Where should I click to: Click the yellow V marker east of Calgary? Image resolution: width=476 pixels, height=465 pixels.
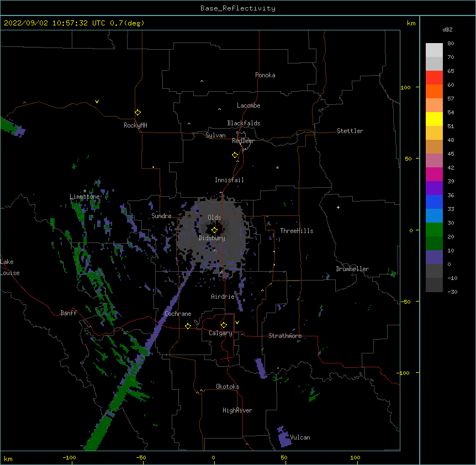pyautogui.click(x=237, y=323)
